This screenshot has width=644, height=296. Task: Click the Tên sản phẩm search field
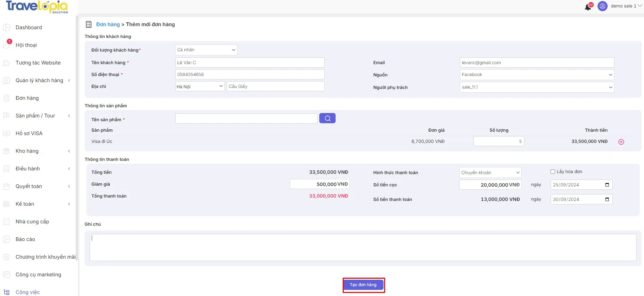click(246, 118)
